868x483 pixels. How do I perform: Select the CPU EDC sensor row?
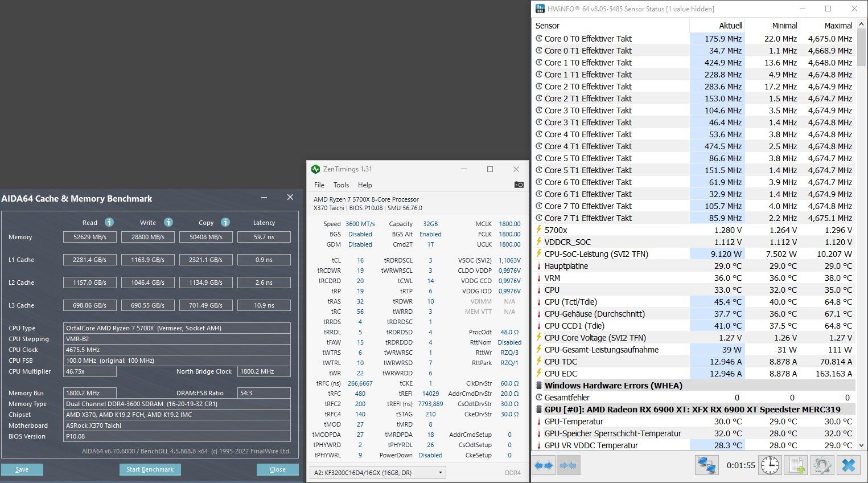click(694, 374)
